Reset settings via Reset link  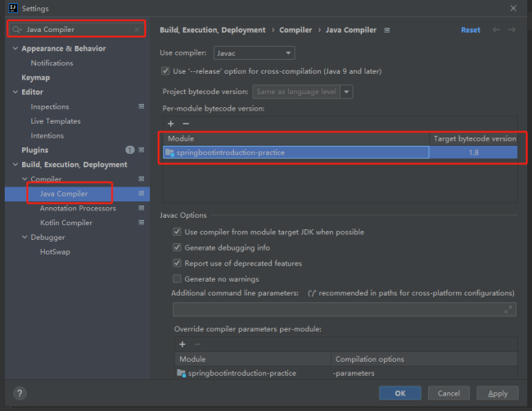click(471, 29)
